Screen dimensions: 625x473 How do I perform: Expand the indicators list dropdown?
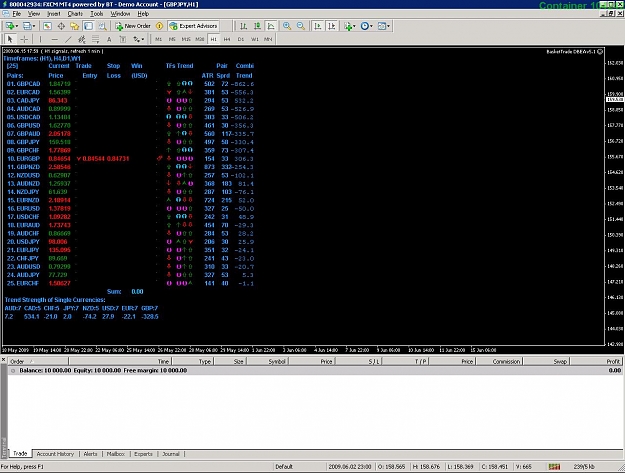350,26
